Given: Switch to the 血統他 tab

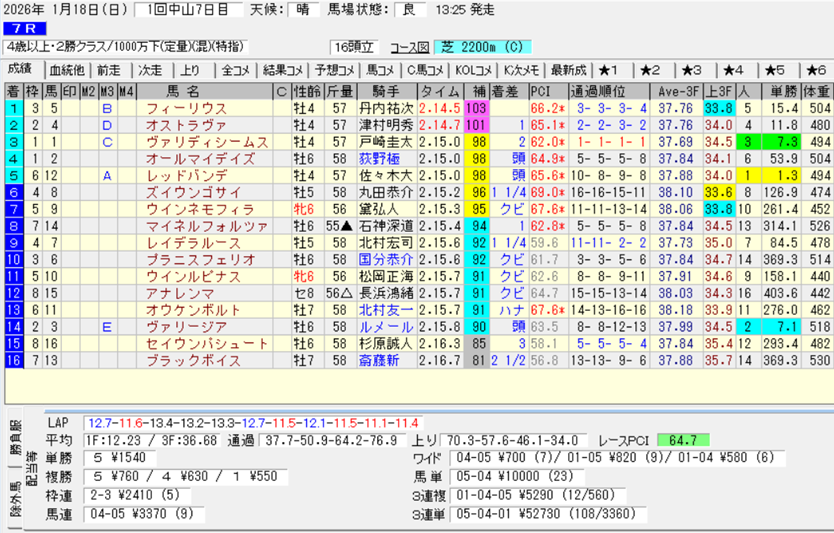Looking at the screenshot, I should [67, 70].
